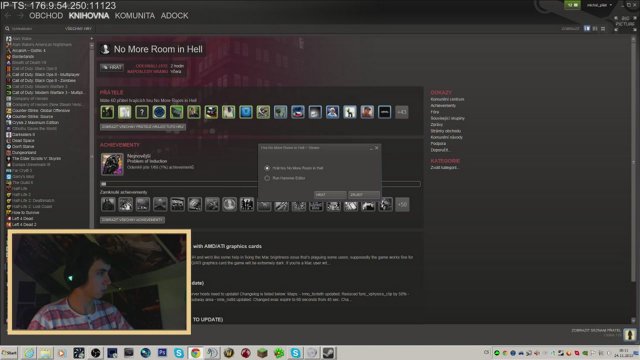The width and height of the screenshot is (640, 360).
Task: Select Dungeonland in games list
Action: [x=24, y=152]
